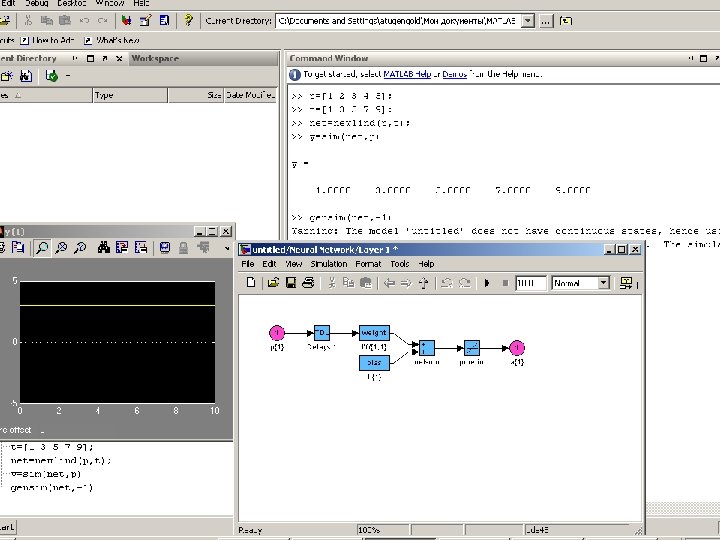Select the Zoom Y-axis tool in scope
This screenshot has height=540, width=720.
[80, 248]
